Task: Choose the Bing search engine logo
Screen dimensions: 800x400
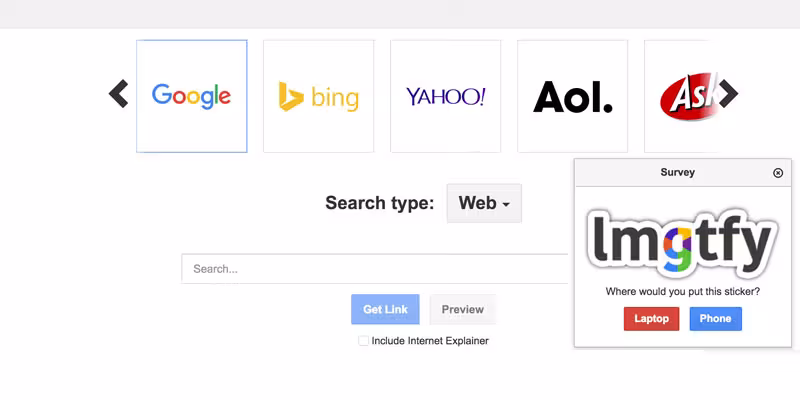Action: tap(318, 96)
